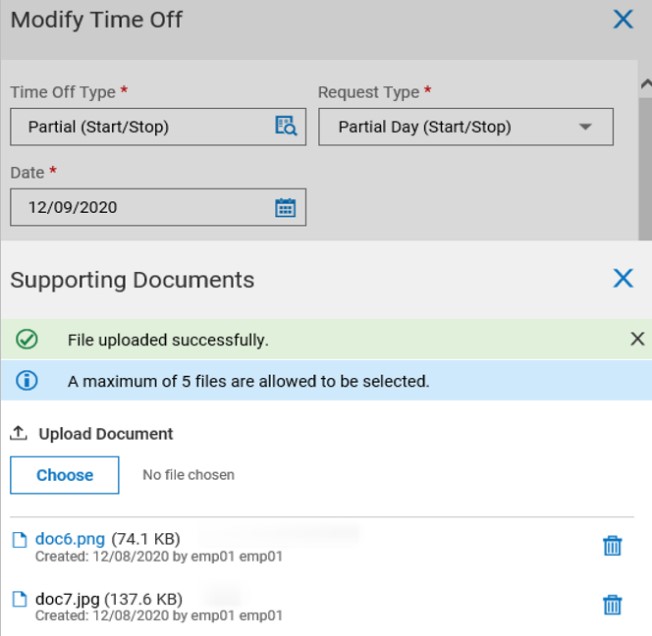Click the Upload Document arrow icon
This screenshot has height=636, width=652.
(19, 434)
